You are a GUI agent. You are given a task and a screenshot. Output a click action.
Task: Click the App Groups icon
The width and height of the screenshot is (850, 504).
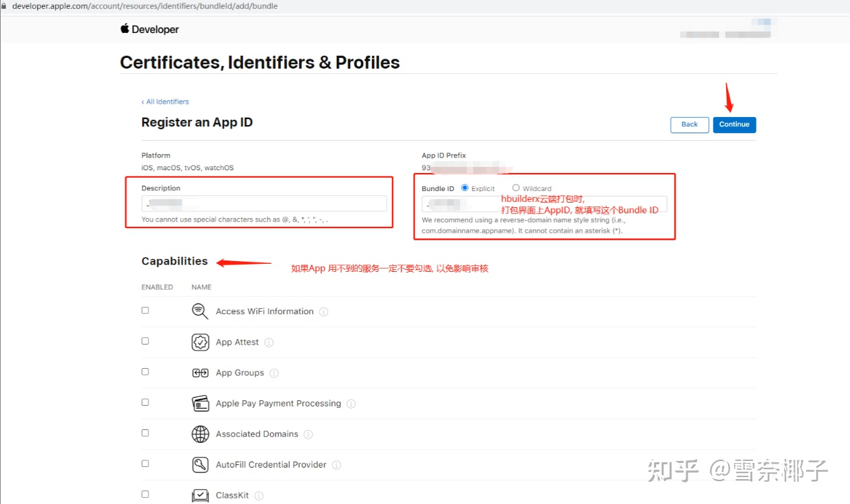[x=200, y=373]
